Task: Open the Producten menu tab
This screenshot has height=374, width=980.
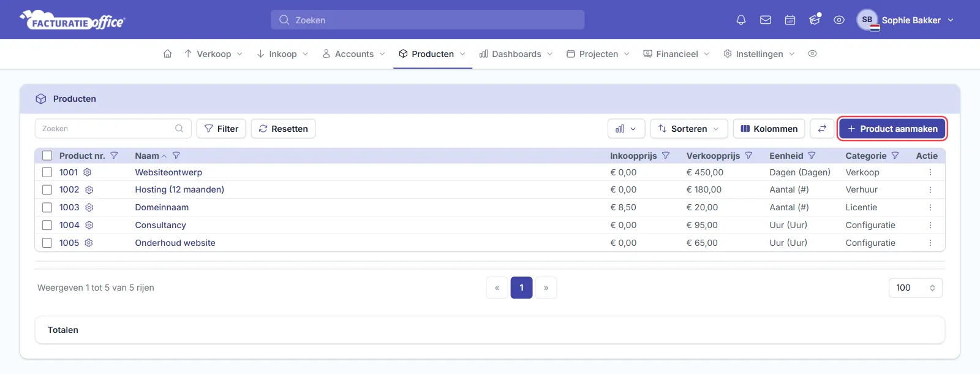Action: 432,54
